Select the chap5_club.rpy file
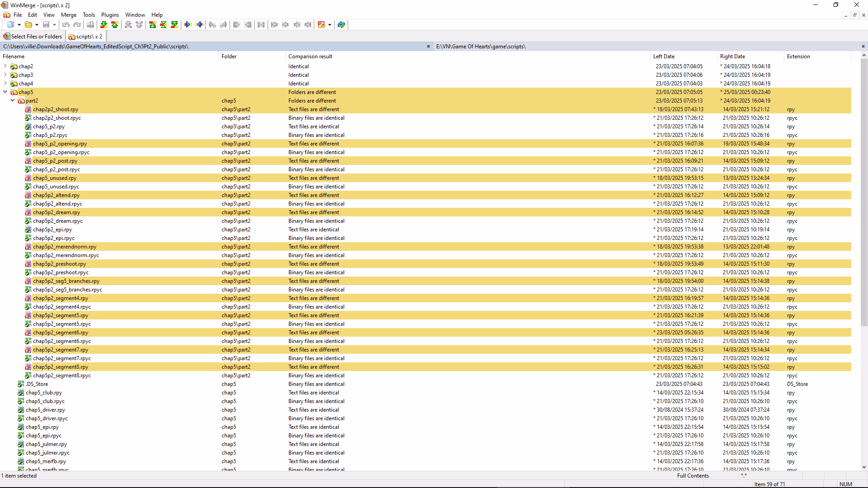The width and height of the screenshot is (868, 488). (44, 393)
